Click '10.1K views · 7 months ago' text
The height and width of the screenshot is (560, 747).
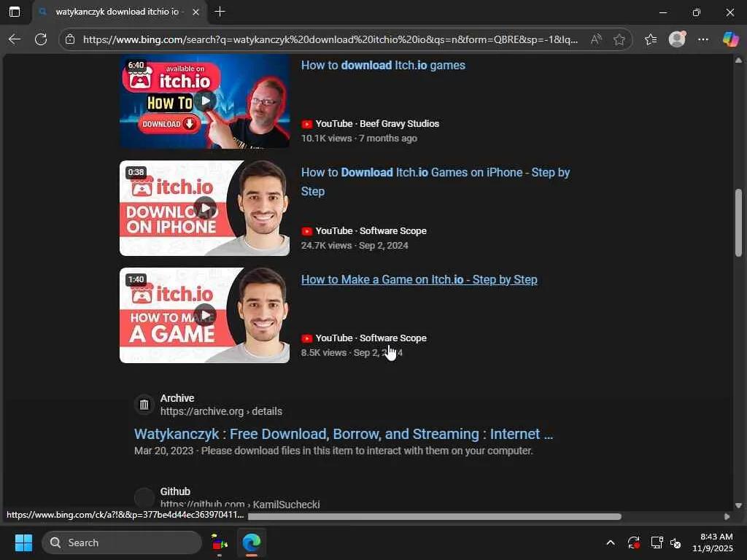click(x=359, y=138)
